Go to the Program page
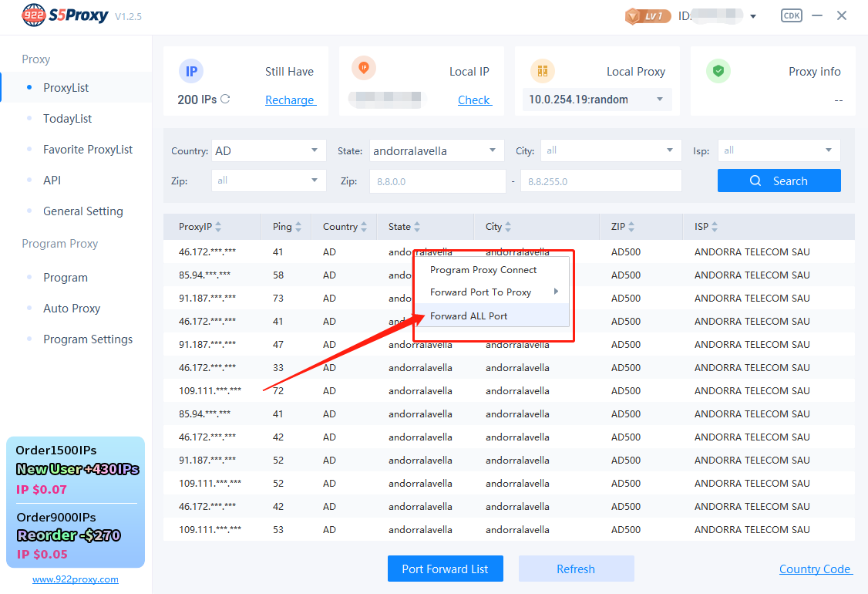This screenshot has height=594, width=868. (x=66, y=278)
